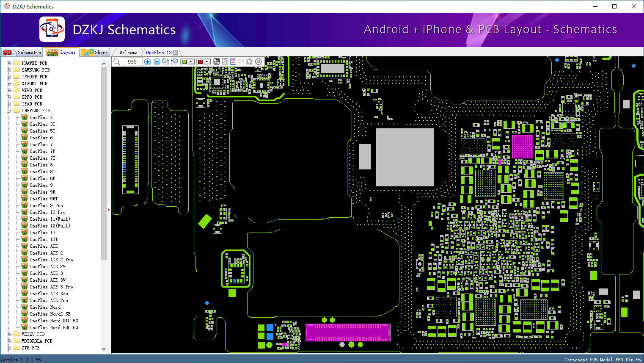
Task: Select the OnePlus 13T entry
Action: 44,239
